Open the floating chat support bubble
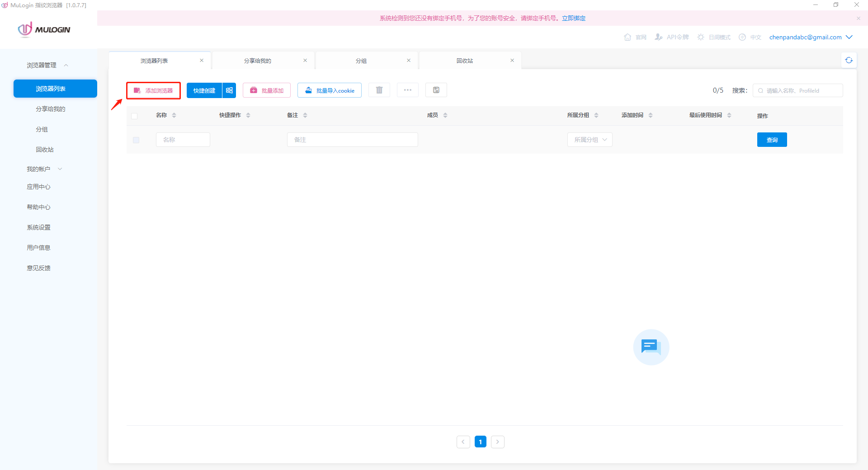This screenshot has height=470, width=868. [651, 347]
